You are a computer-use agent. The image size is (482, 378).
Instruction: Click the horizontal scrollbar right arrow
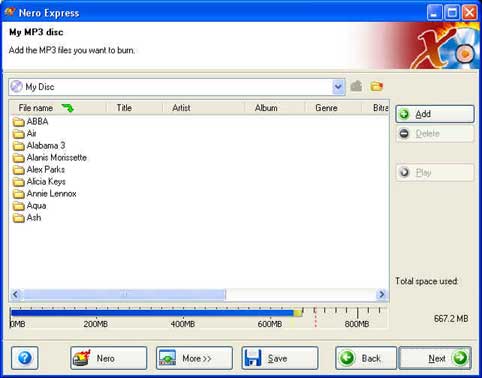[382, 294]
